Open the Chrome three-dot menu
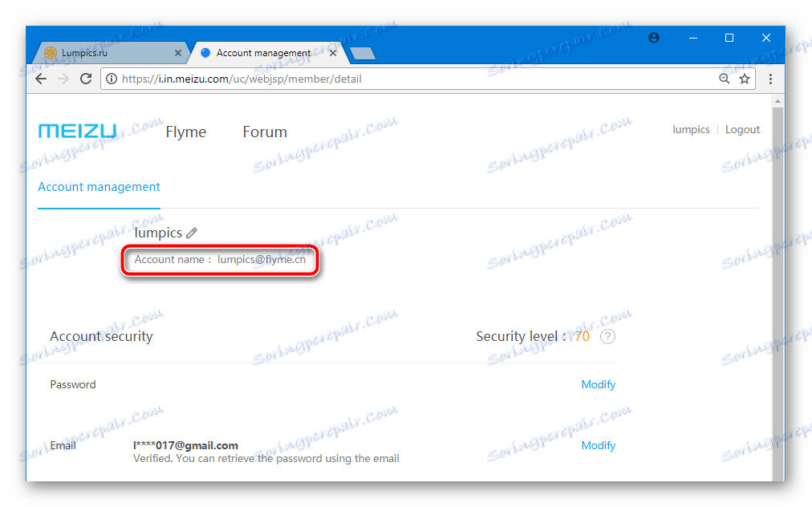This screenshot has width=812, height=507. tap(770, 79)
